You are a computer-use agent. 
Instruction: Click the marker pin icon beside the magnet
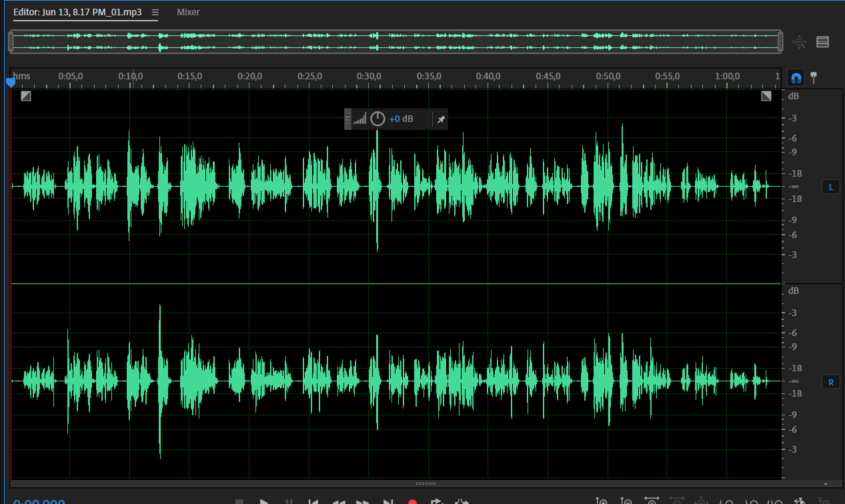[x=814, y=77]
